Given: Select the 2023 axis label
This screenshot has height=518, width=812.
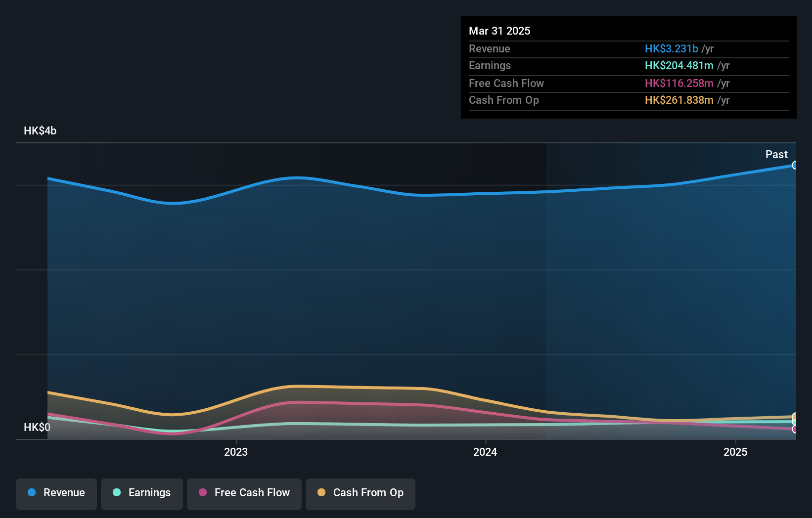Looking at the screenshot, I should 236,451.
